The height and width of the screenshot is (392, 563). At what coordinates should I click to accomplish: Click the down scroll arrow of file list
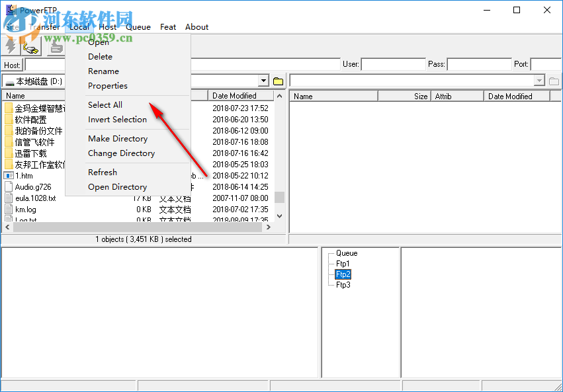click(x=279, y=215)
